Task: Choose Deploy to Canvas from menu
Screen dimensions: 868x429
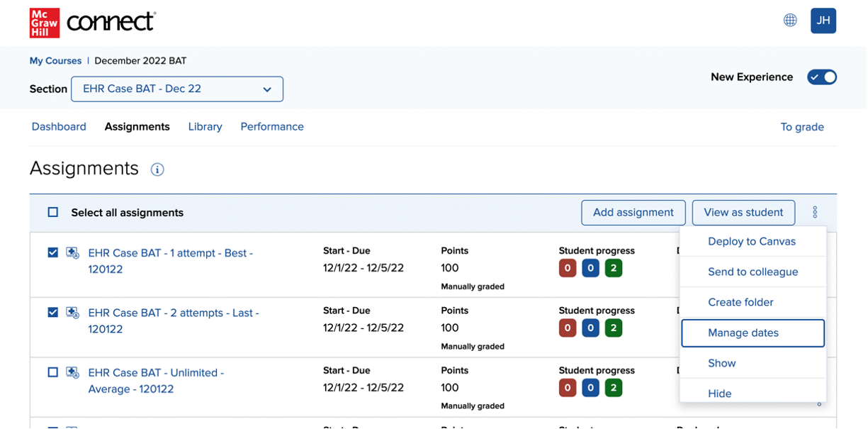Action: point(753,241)
